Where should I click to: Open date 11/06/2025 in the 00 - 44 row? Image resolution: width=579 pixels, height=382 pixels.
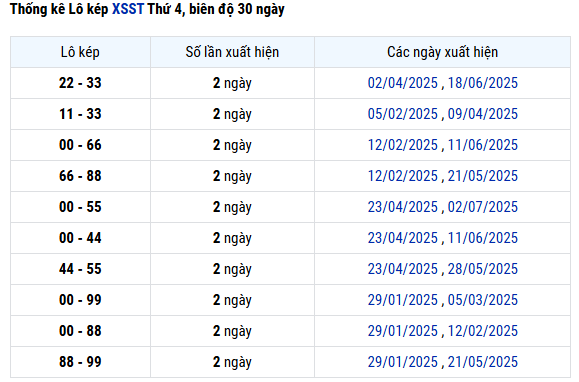[x=483, y=238]
